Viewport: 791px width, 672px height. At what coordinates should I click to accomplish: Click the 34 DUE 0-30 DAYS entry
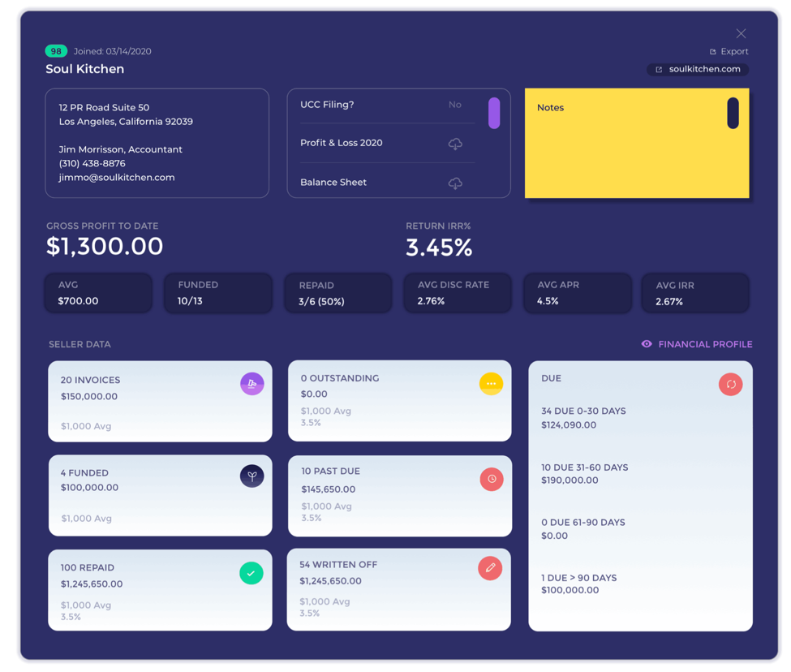[x=583, y=418]
